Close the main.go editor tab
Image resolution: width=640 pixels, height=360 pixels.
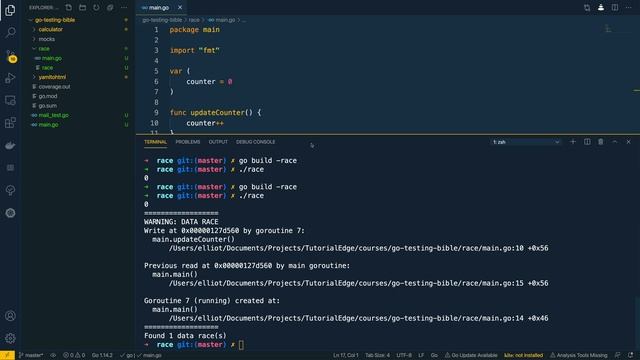180,7
